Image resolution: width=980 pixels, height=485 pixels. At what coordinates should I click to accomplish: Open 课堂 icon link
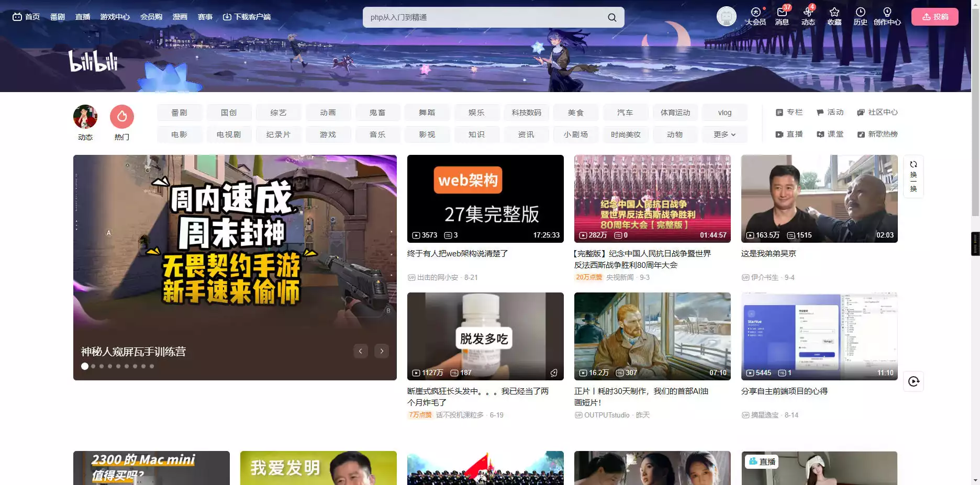[x=830, y=134]
